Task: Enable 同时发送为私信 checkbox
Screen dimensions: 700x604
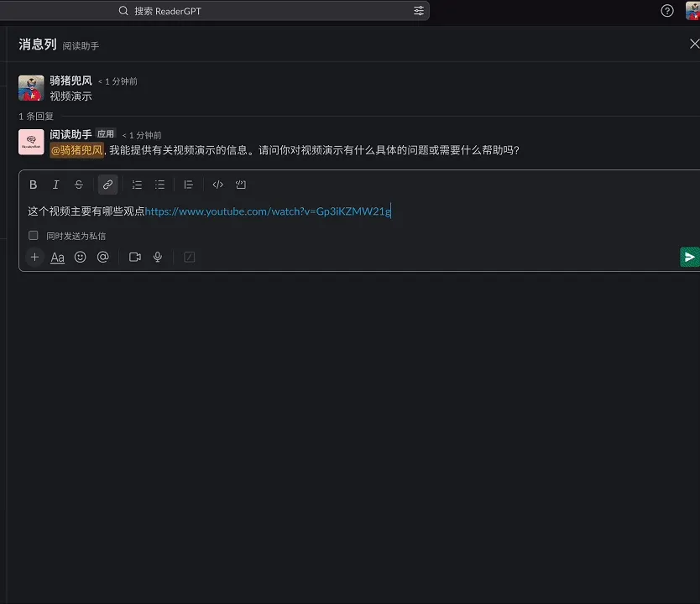Action: click(33, 236)
